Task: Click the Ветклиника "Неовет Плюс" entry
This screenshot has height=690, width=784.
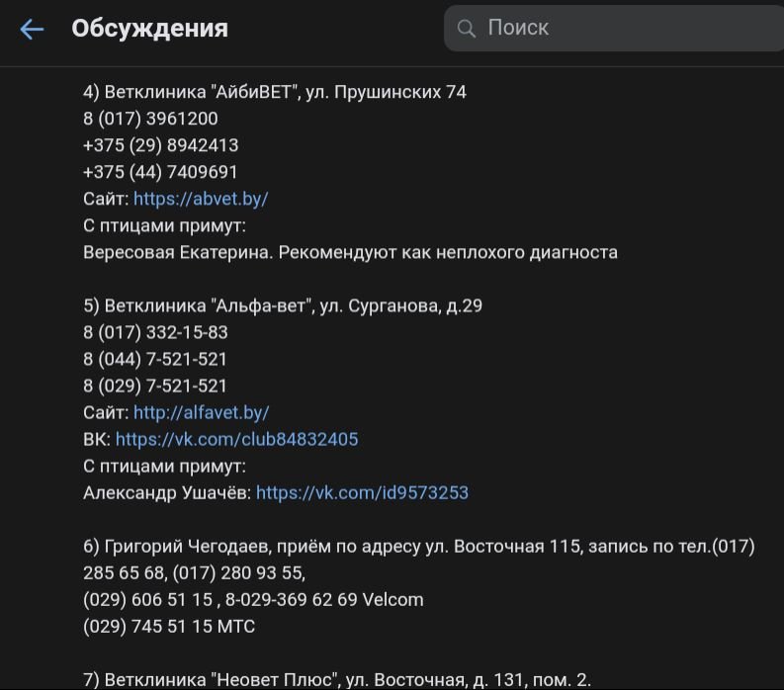Action: point(336,679)
